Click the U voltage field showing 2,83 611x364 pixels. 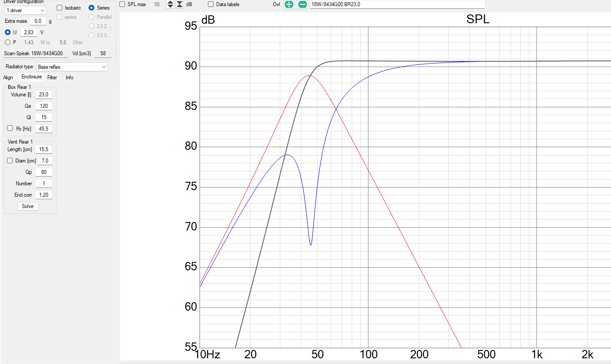(x=29, y=32)
